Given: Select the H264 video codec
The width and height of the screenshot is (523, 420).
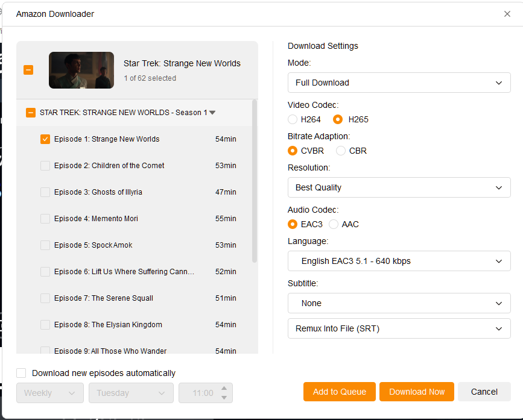Looking at the screenshot, I should click(x=293, y=119).
